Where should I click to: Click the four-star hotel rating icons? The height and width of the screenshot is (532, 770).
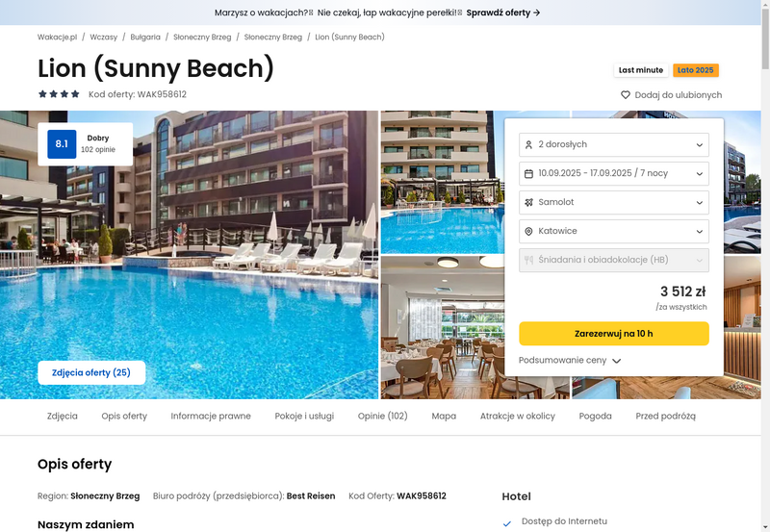(x=59, y=93)
